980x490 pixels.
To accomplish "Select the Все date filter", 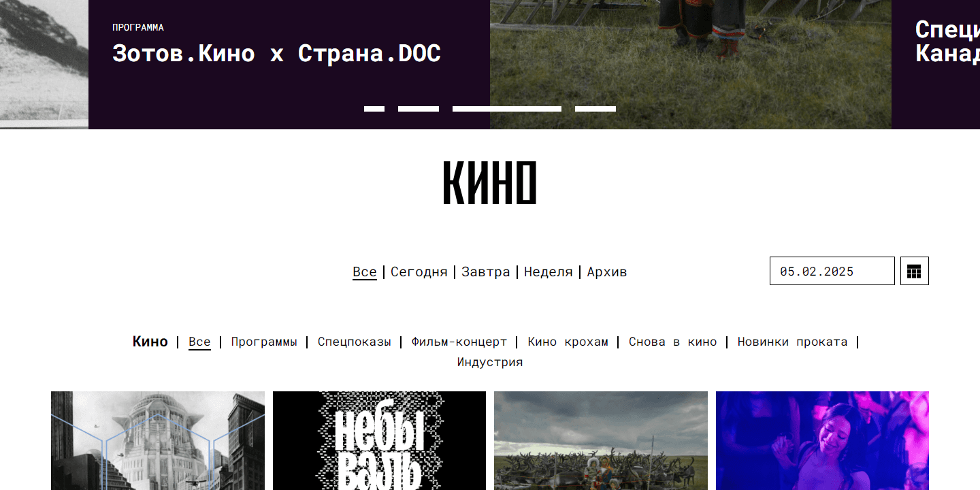I will pos(365,272).
